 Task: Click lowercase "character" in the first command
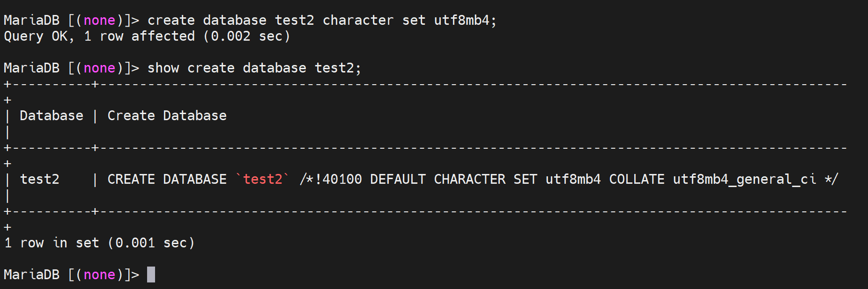(x=358, y=21)
